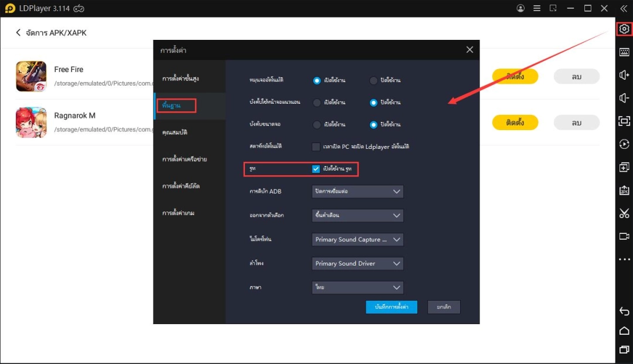Switch to พื้นฐาน settings tab
This screenshot has height=364, width=633.
176,106
